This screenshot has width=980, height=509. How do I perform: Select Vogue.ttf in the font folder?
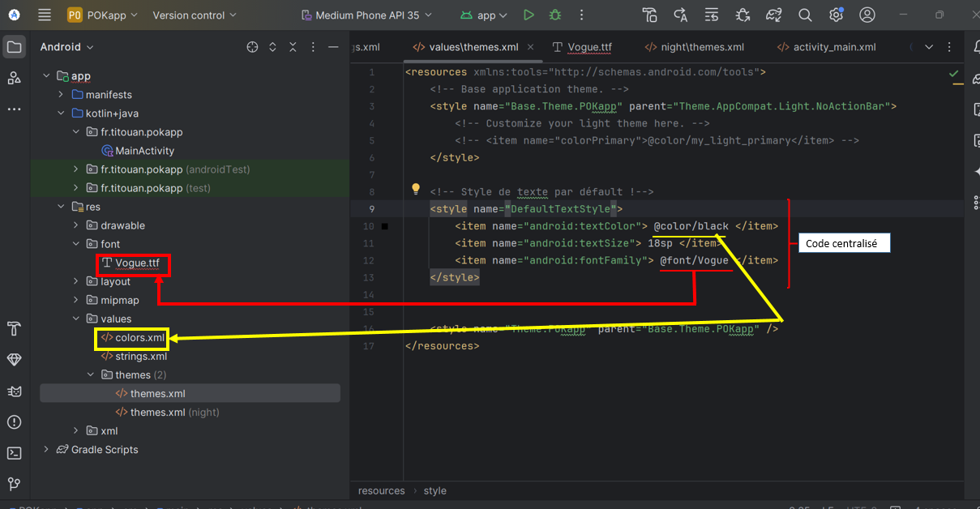point(131,263)
